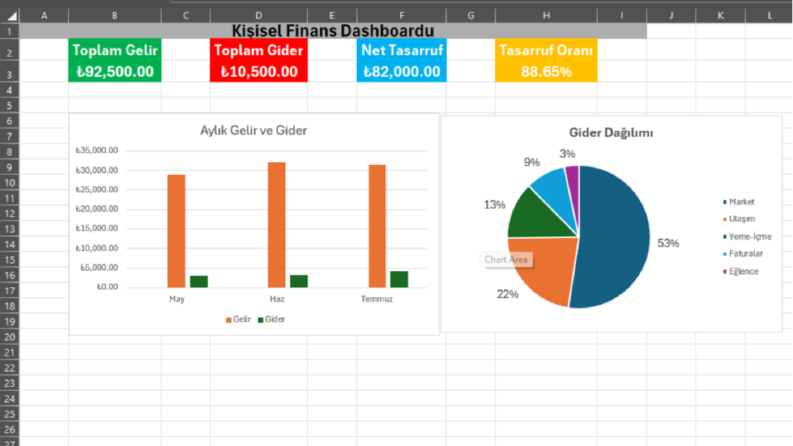Click the Temmuz axis label
793x446 pixels.
click(377, 299)
